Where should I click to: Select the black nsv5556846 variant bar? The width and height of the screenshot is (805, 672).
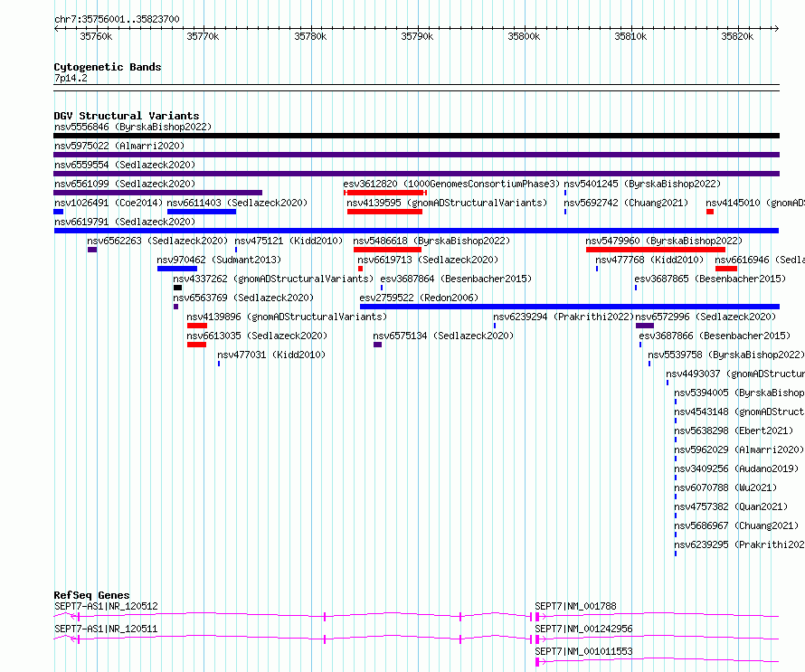(x=416, y=136)
